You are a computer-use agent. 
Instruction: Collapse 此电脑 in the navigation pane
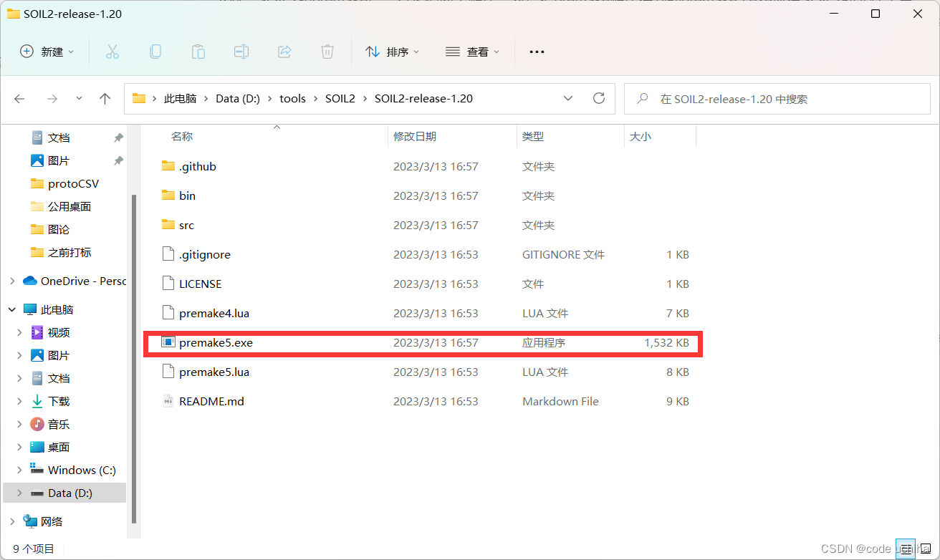[12, 309]
